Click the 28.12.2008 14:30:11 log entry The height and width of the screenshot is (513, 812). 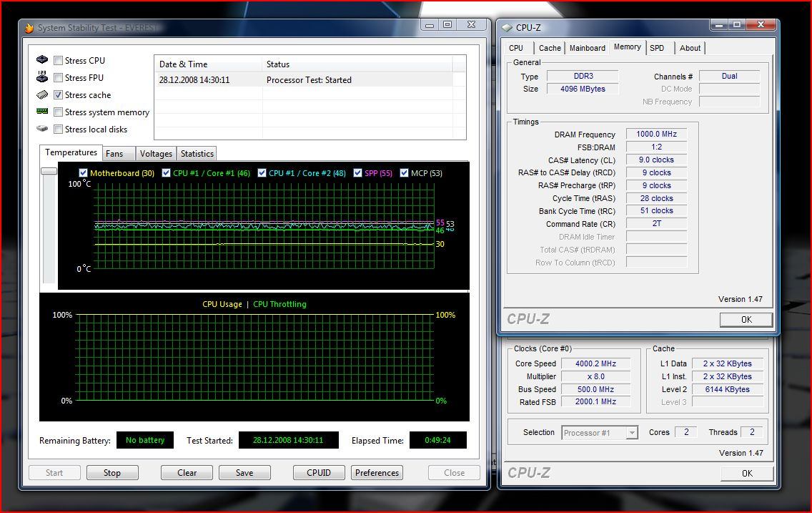coord(194,80)
